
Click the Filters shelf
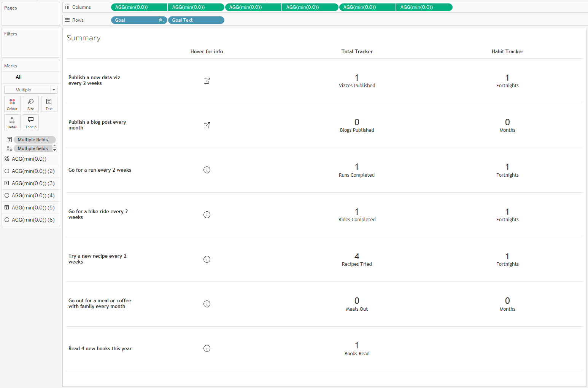(31, 43)
